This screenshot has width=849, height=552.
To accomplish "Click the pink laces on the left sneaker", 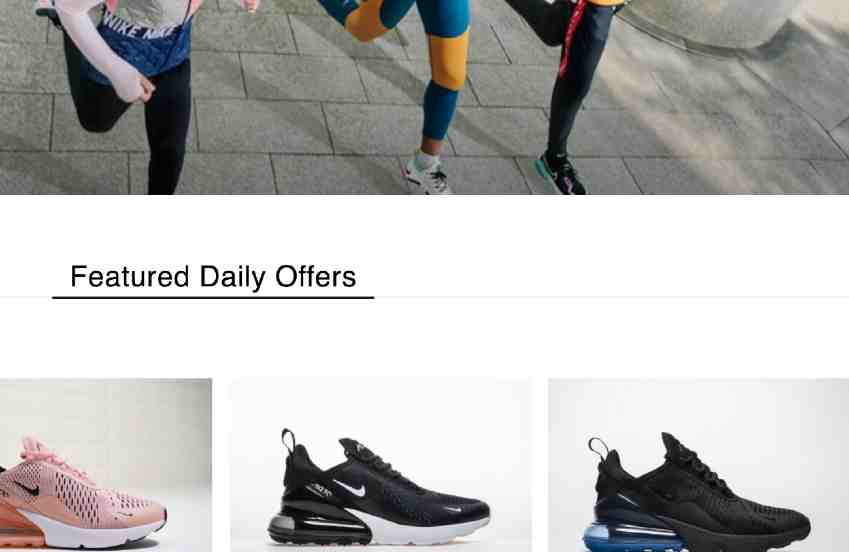I will (50, 457).
